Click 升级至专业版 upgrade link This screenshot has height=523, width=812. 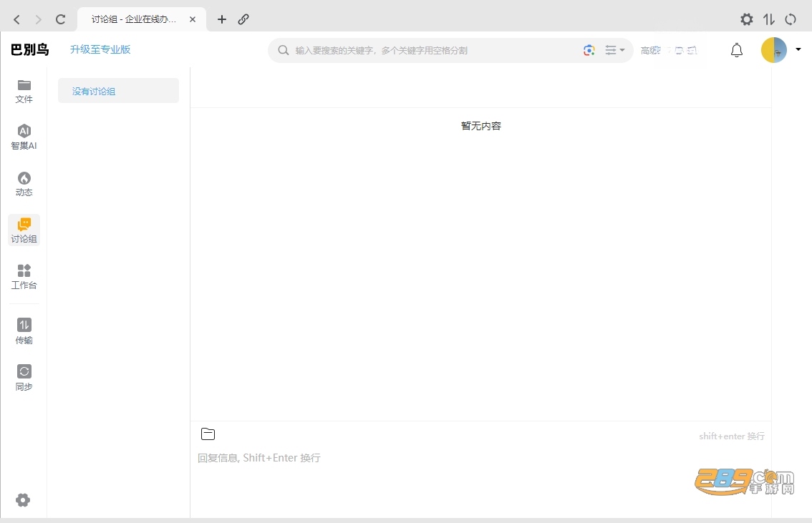[100, 49]
